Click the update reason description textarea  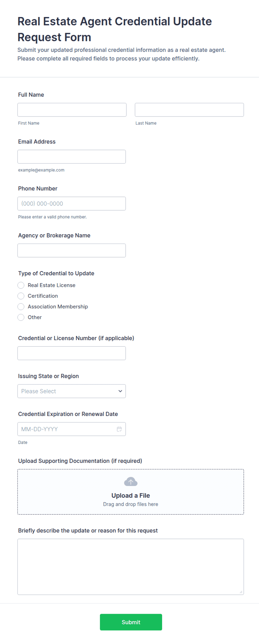pyautogui.click(x=131, y=567)
